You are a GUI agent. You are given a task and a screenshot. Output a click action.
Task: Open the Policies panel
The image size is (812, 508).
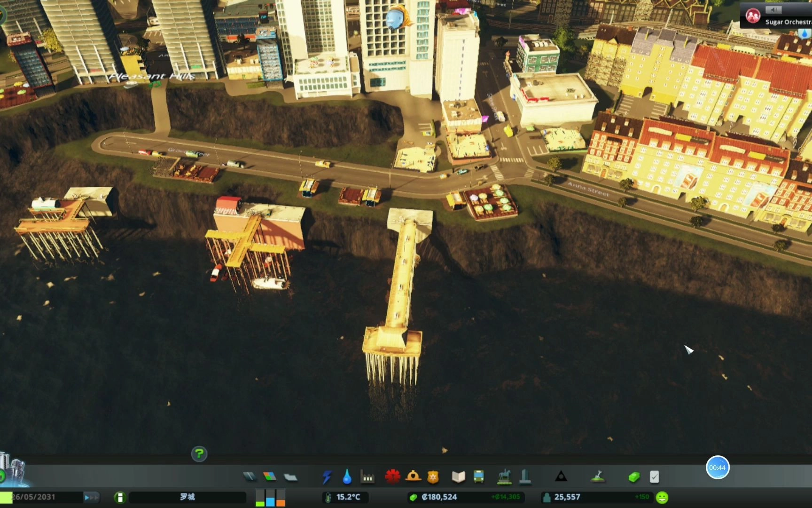(654, 477)
